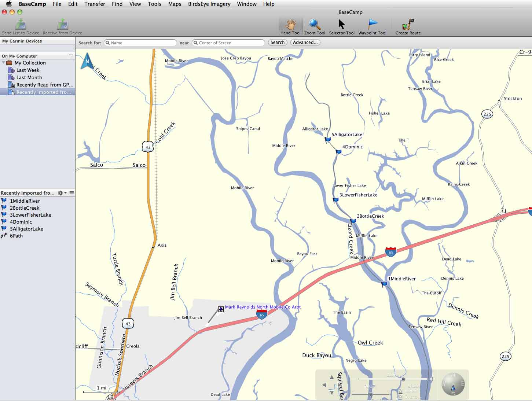Click the Send List to Device icon
The image size is (532, 401).
point(21,25)
